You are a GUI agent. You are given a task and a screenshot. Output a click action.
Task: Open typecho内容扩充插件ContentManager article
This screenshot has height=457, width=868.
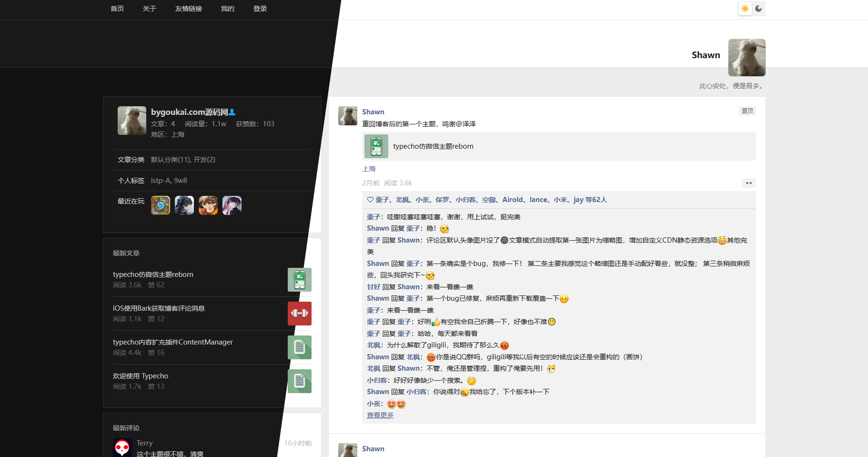[172, 342]
